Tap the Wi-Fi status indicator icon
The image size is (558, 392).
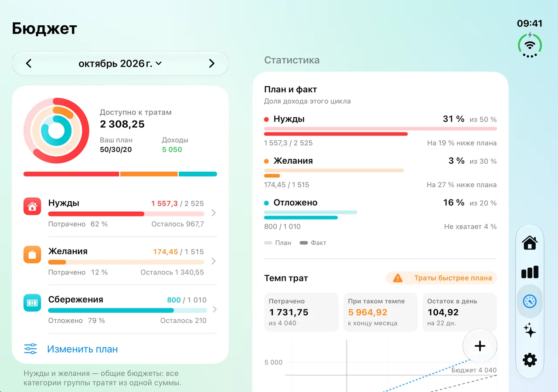[x=530, y=45]
